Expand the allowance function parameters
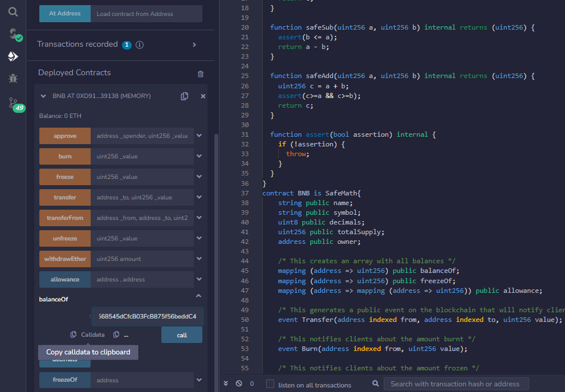The image size is (565, 392). [200, 279]
